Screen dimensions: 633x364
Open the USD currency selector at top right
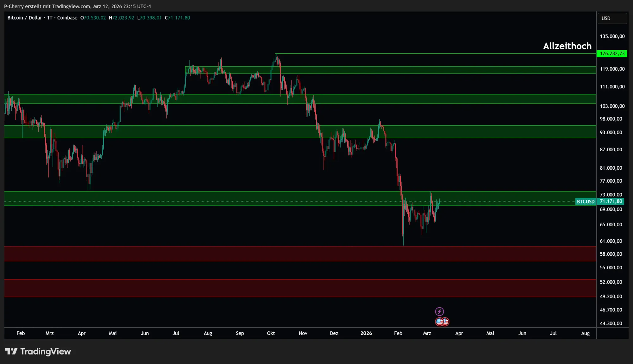[x=612, y=18]
